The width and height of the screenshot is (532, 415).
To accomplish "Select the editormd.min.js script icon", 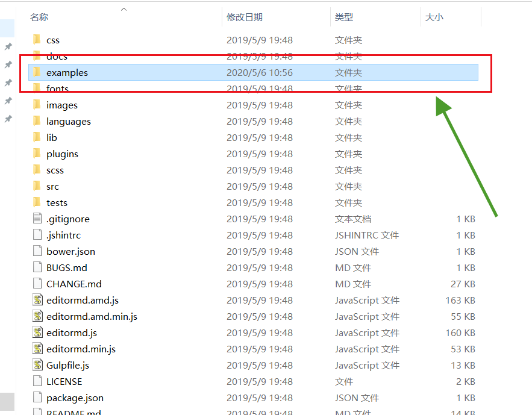I will [38, 349].
